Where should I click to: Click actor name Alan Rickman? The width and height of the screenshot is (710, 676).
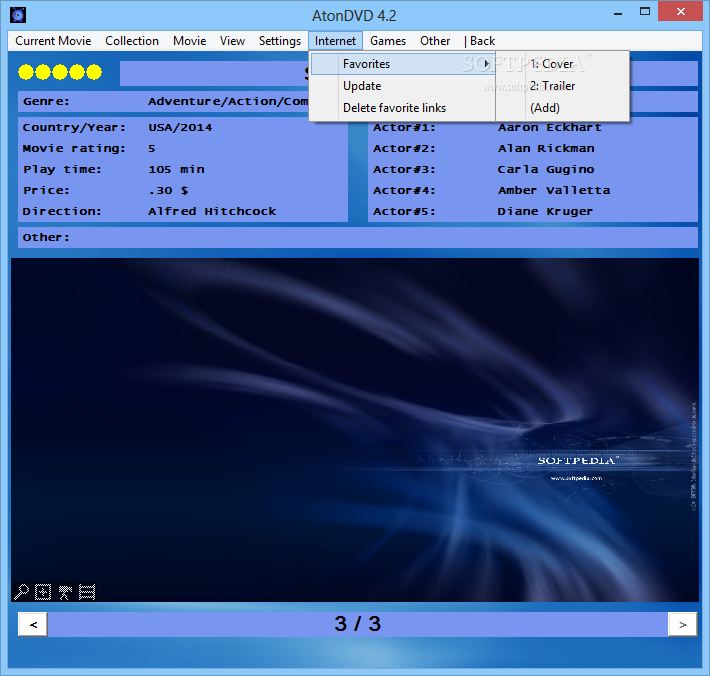tap(546, 149)
